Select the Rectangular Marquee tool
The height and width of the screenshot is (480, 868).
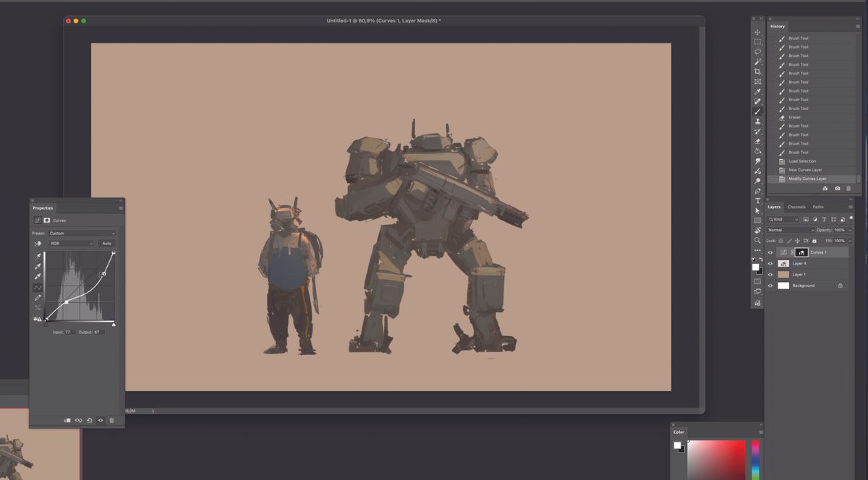(x=757, y=42)
